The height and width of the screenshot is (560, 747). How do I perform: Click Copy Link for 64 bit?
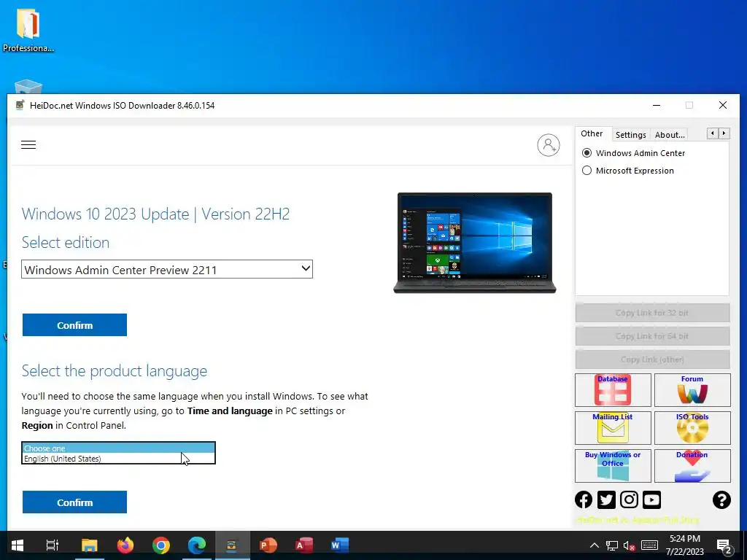point(652,336)
